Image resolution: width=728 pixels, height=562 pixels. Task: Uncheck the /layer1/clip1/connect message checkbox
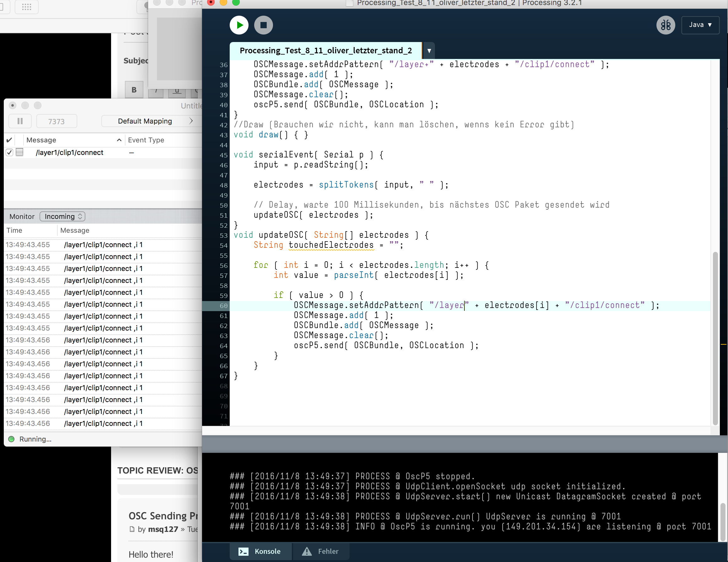(9, 153)
